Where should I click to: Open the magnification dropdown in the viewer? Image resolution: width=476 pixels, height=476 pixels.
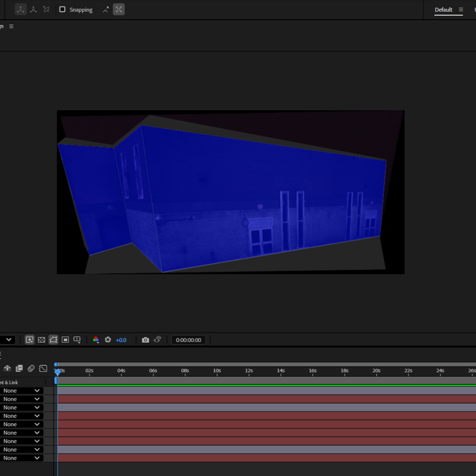[8, 340]
